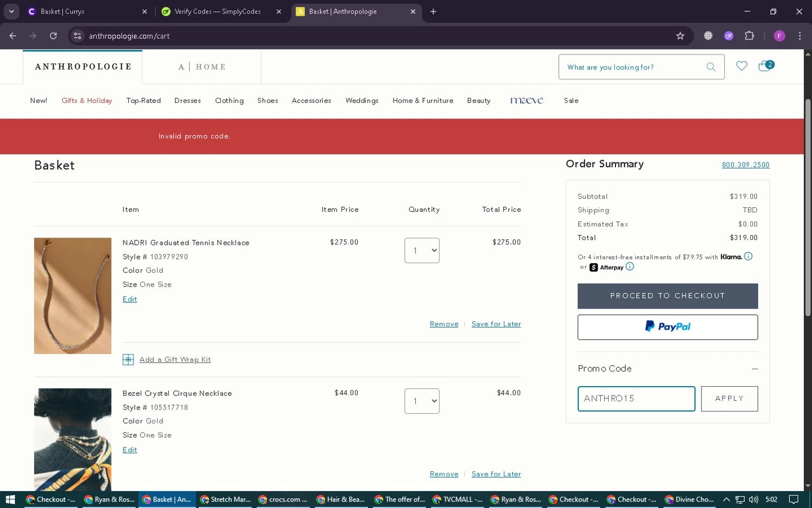This screenshot has height=508, width=812.
Task: Click the globe extension icon in toolbar
Action: coord(708,36)
